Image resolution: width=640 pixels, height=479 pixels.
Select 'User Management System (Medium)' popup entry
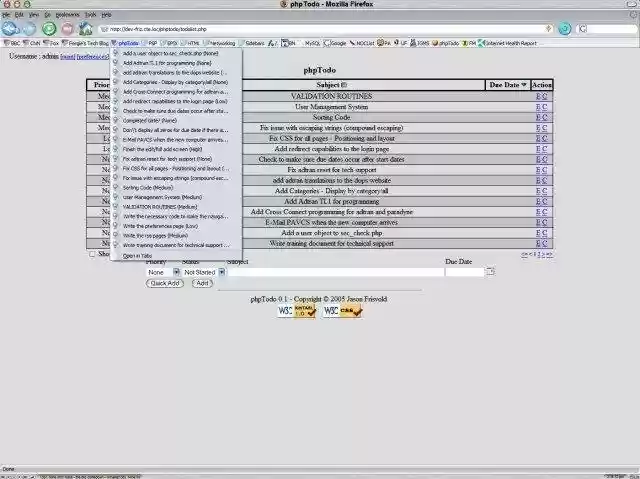click(176, 197)
